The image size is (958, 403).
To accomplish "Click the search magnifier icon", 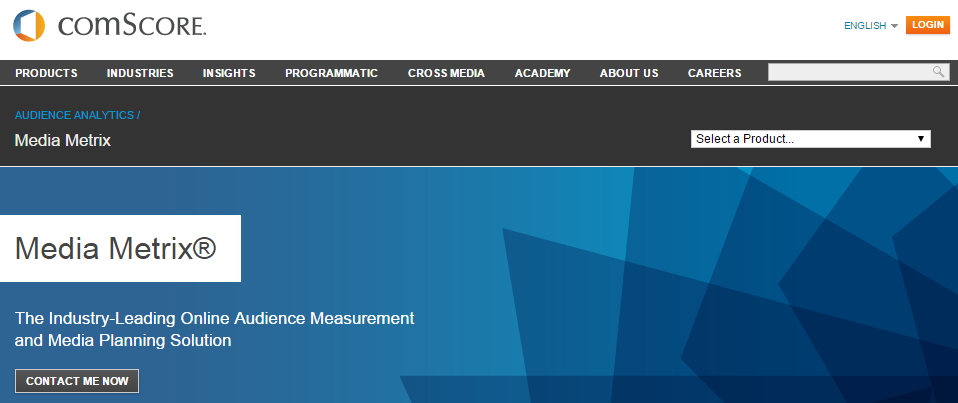I will 938,72.
